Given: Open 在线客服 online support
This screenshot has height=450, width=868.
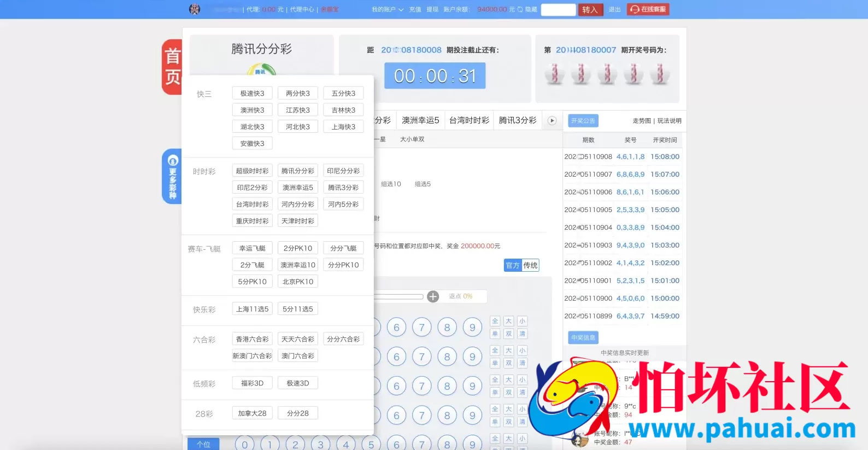Looking at the screenshot, I should coord(648,9).
